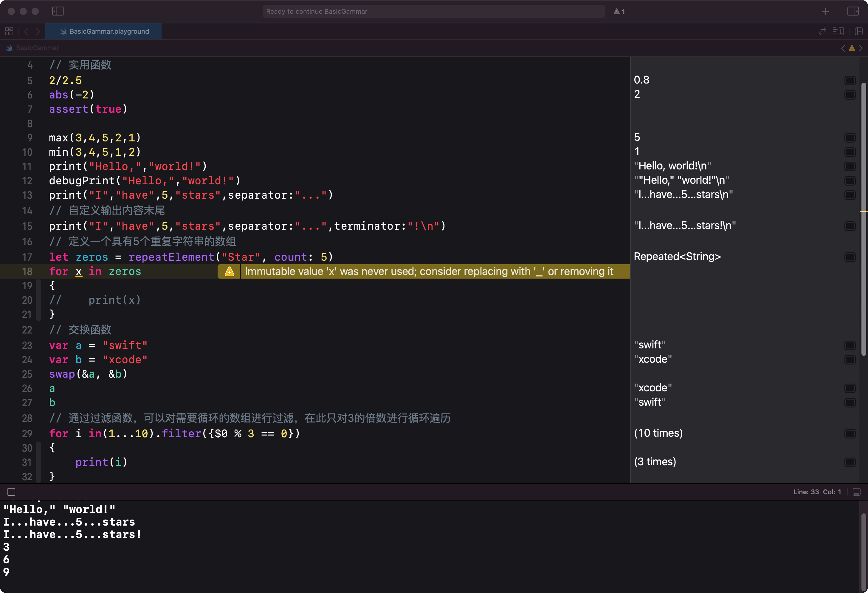
Task: Toggle the inspector panel on right
Action: pyautogui.click(x=853, y=11)
